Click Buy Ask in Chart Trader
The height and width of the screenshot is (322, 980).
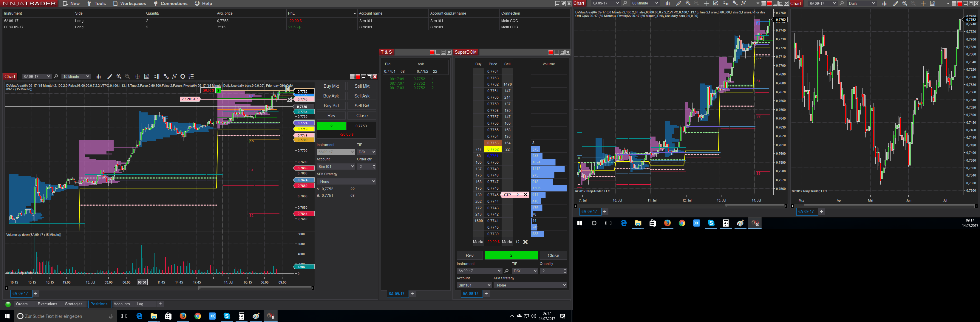point(331,96)
